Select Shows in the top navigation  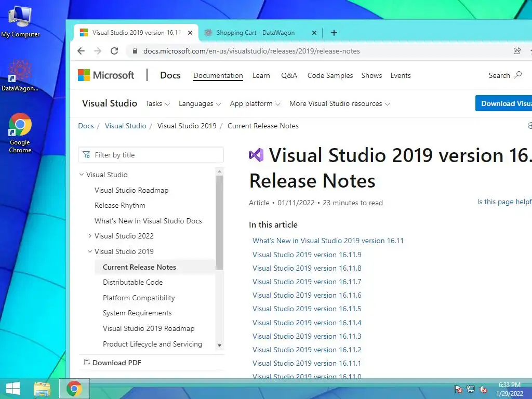pyautogui.click(x=371, y=75)
